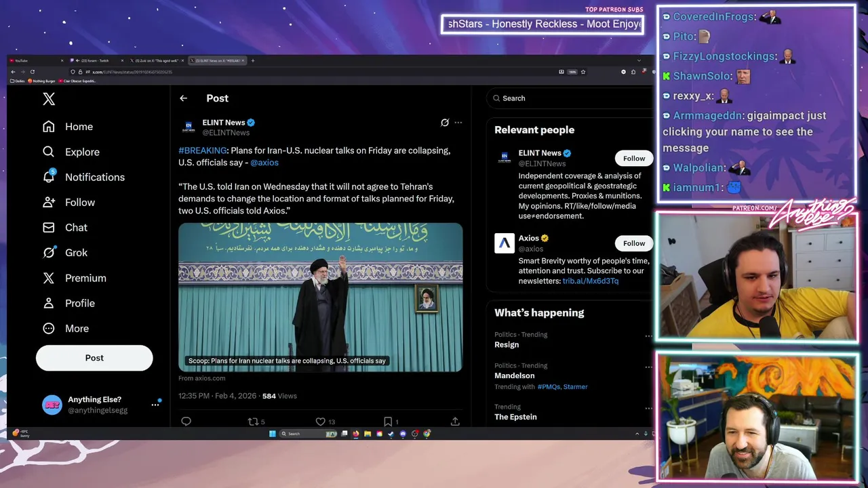
Task: Open Windows Start button on taskbar
Action: pyautogui.click(x=273, y=434)
